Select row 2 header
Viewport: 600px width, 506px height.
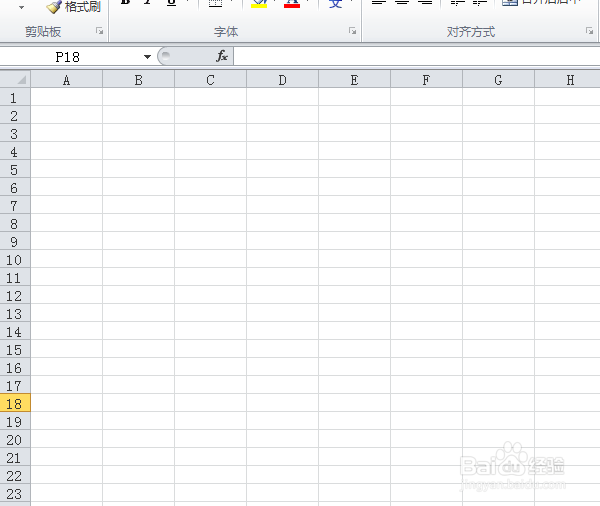(x=15, y=115)
